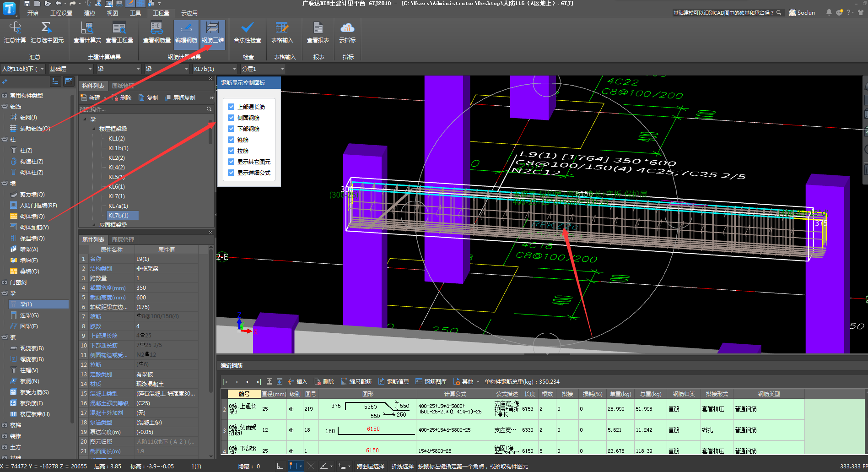Collapse the 墙 tree group

5,184
